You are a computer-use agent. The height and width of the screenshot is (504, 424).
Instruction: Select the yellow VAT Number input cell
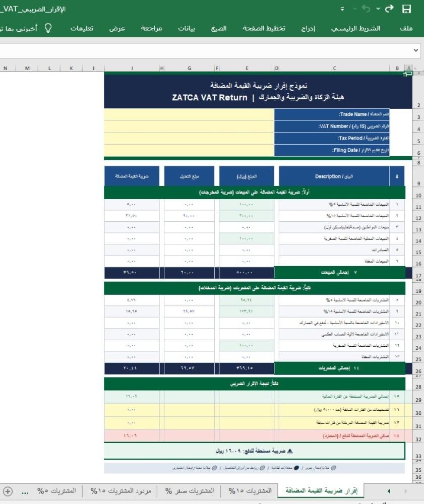point(189,127)
